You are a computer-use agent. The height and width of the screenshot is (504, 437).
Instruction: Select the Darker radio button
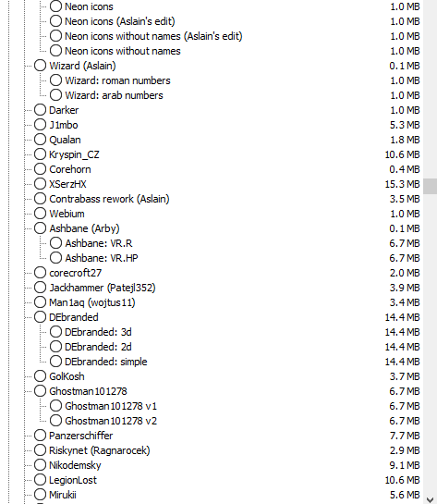point(40,110)
